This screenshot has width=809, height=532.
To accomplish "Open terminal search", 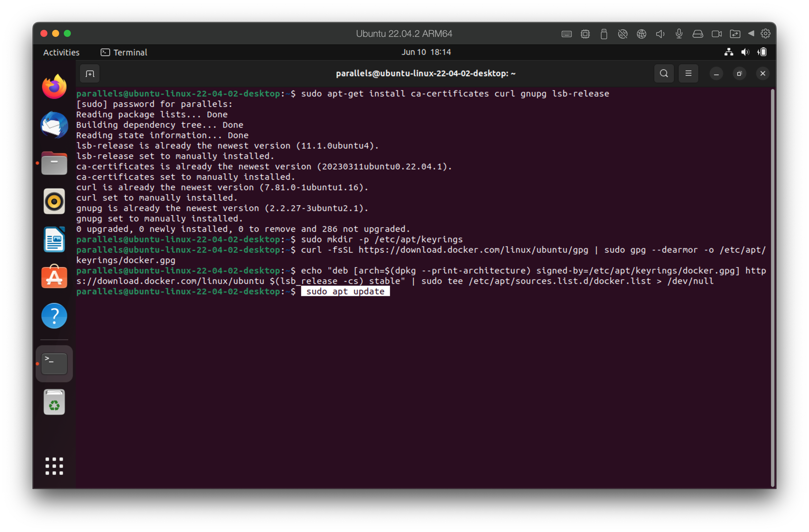I will pyautogui.click(x=664, y=73).
